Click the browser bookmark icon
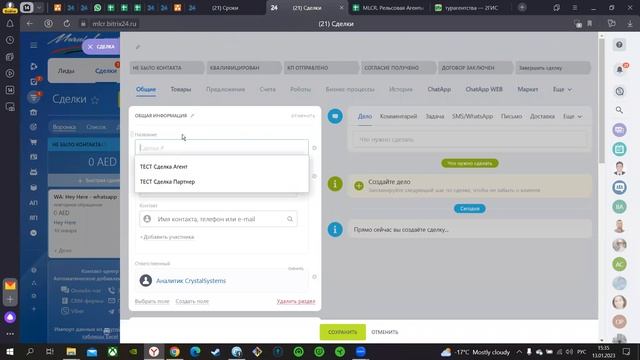Viewport: 640px width, 360px height. point(590,24)
